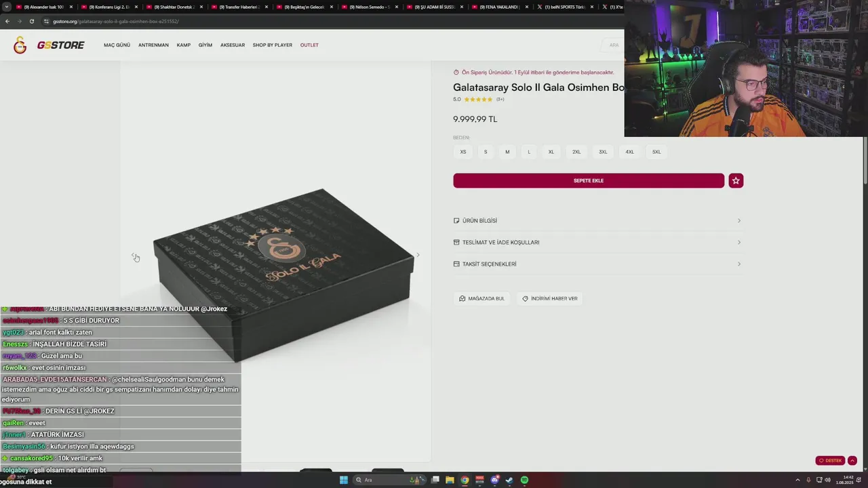Open MAÇ GÜNÜ menu
This screenshot has height=488, width=868.
(117, 45)
